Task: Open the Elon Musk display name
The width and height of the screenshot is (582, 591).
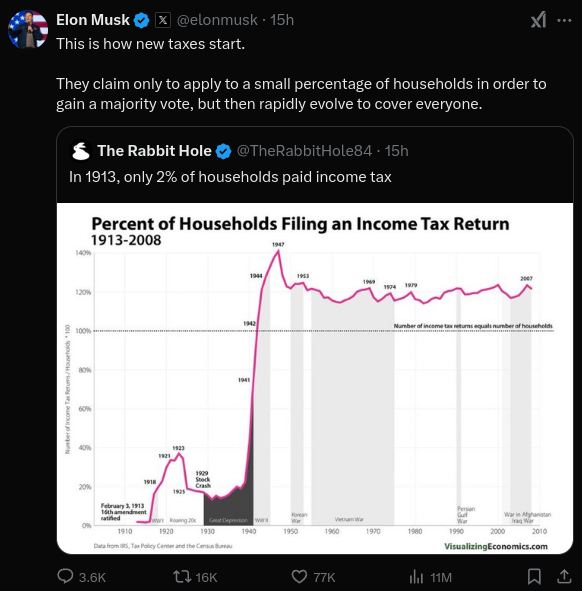Action: [x=93, y=20]
